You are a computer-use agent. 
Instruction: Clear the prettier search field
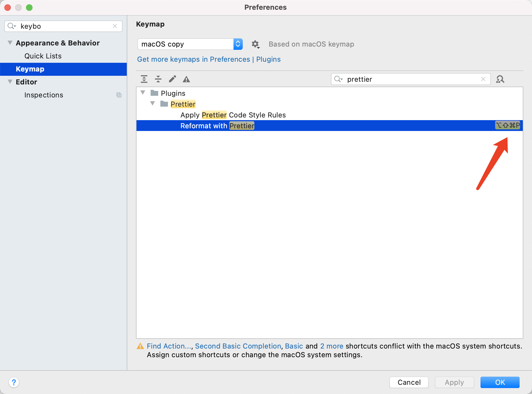483,79
